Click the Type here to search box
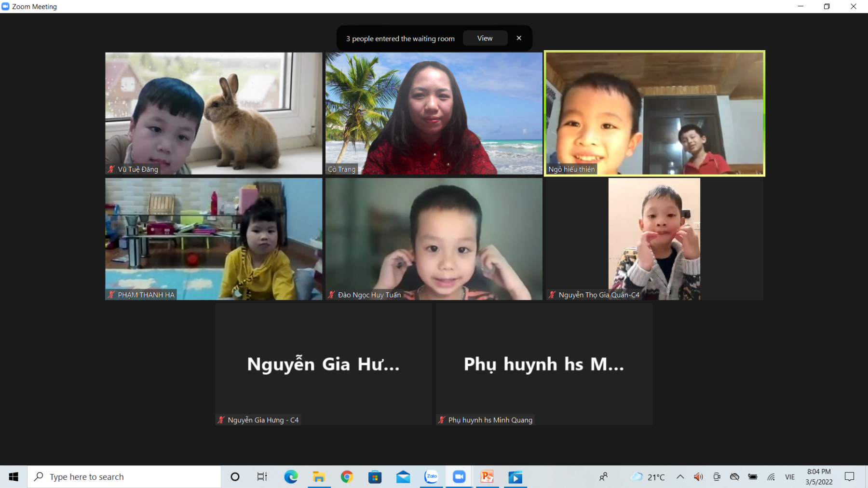868x488 pixels. pos(124,477)
